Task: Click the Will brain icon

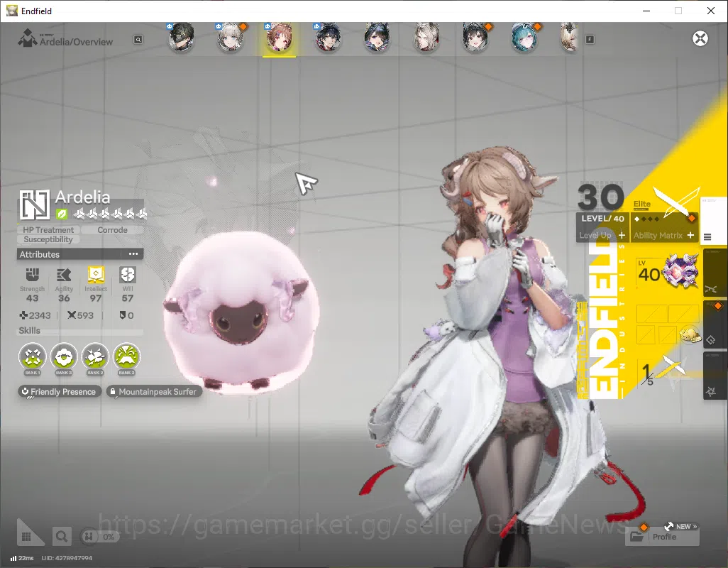Action: [128, 275]
